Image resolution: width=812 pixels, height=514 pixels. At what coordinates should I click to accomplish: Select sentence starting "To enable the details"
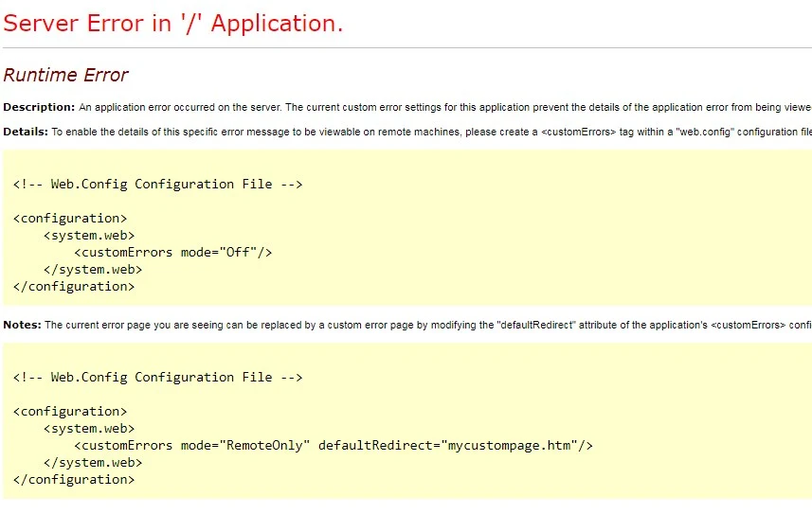coord(431,132)
